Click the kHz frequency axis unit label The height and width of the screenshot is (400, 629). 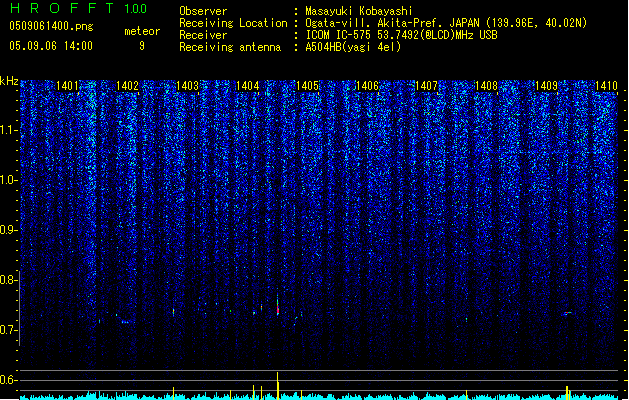(x=9, y=81)
